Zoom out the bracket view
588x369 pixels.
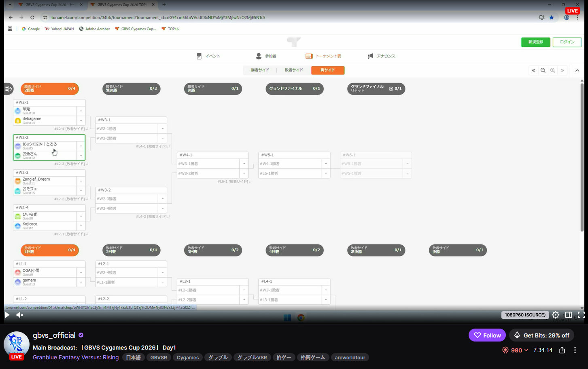click(543, 70)
